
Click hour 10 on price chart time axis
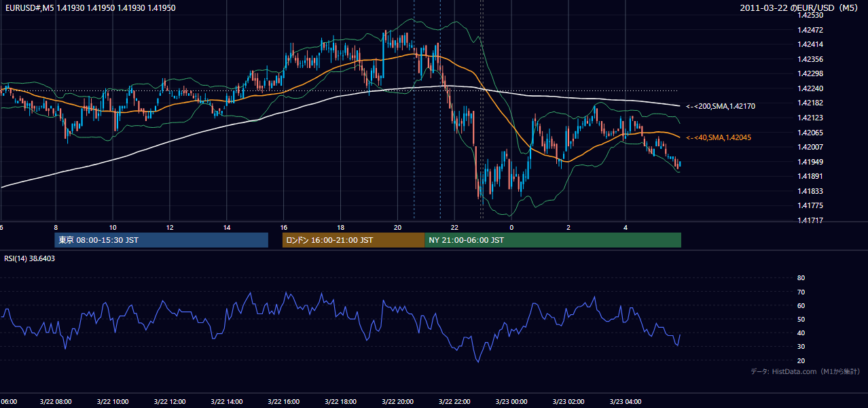coord(113,227)
